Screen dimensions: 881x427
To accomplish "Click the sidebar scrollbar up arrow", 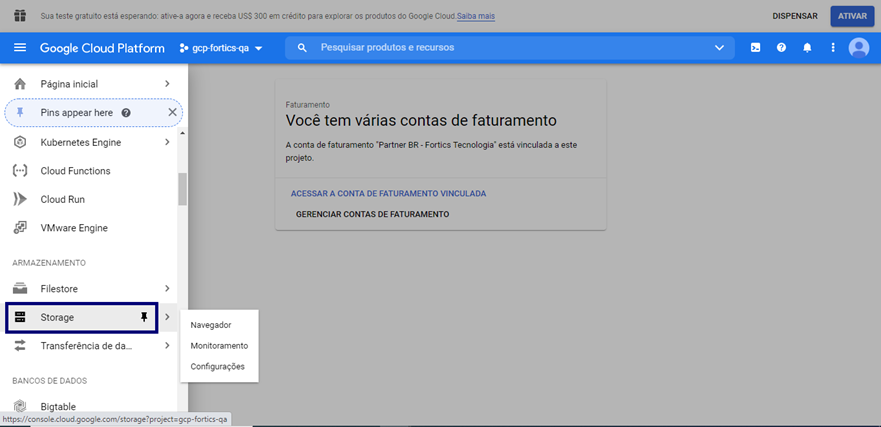I will pyautogui.click(x=183, y=133).
